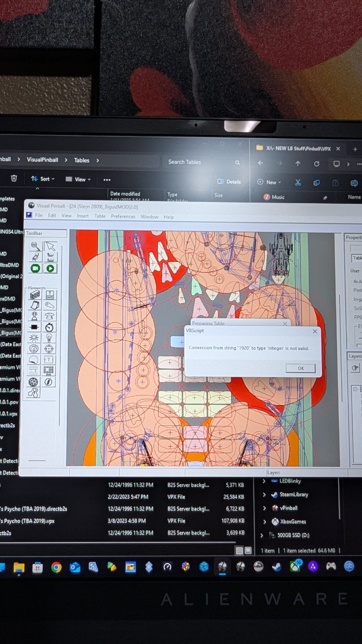Pick the Flasher lightning element tool
The image size is (362, 644).
tap(49, 382)
